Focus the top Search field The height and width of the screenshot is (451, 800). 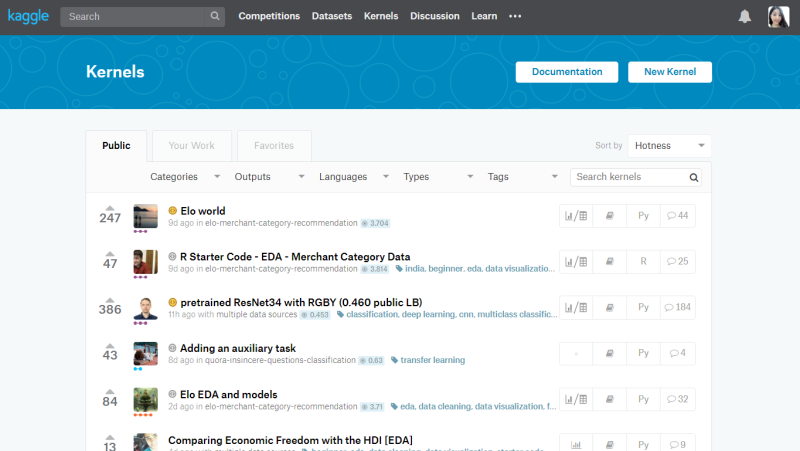133,16
